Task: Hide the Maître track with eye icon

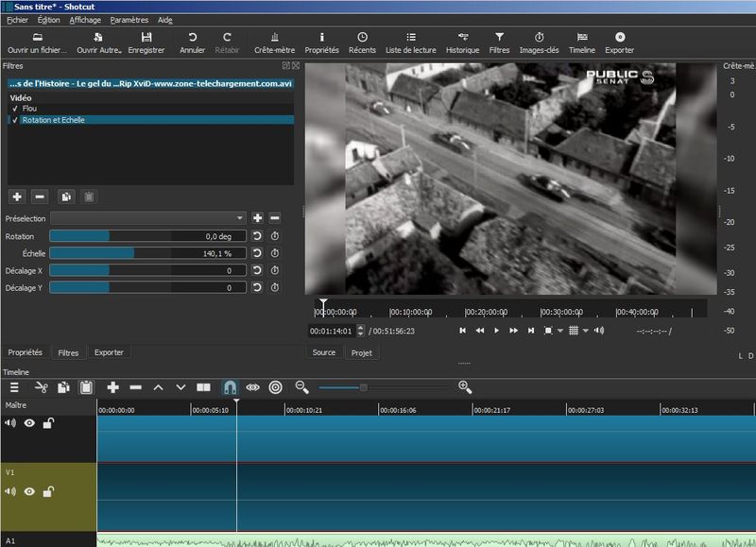Action: point(29,423)
